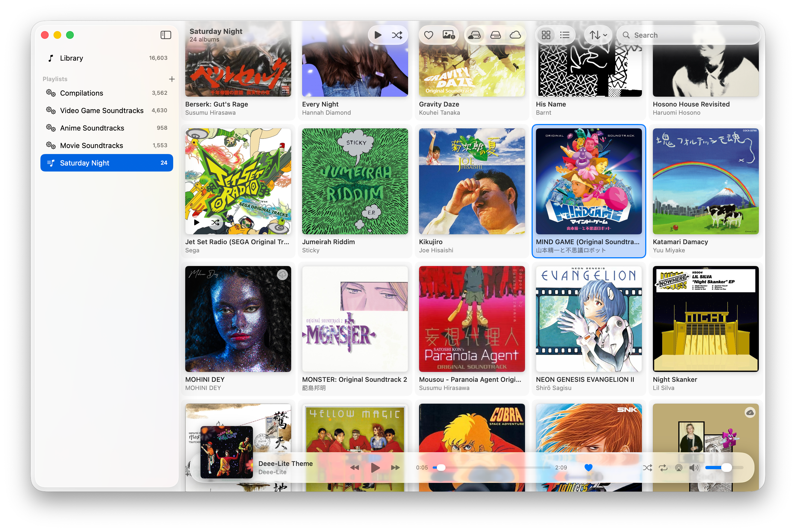Toggle the cloud filter icon
Viewport: 796px width, 532px height.
(x=515, y=35)
